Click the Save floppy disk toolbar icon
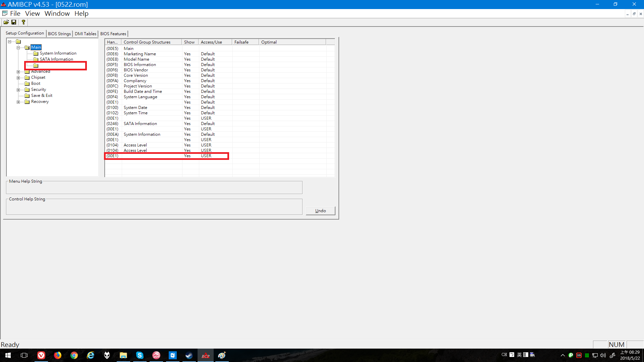 (14, 22)
